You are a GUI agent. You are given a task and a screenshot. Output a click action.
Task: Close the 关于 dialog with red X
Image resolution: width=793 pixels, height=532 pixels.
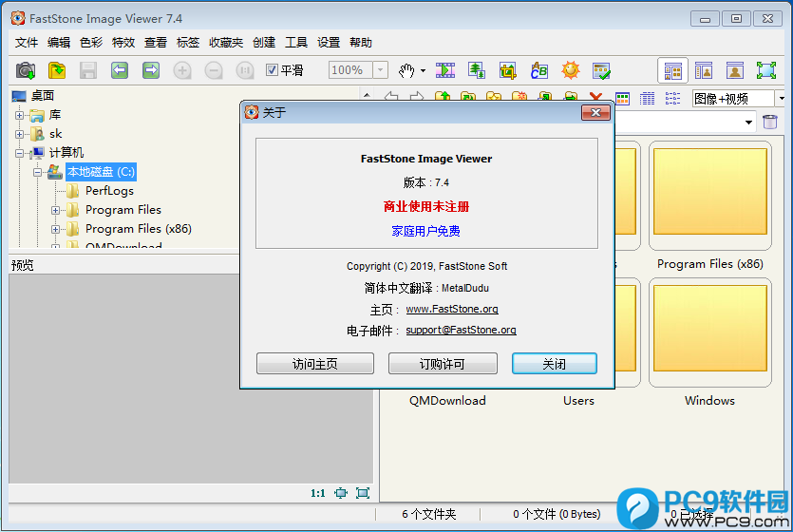click(595, 112)
